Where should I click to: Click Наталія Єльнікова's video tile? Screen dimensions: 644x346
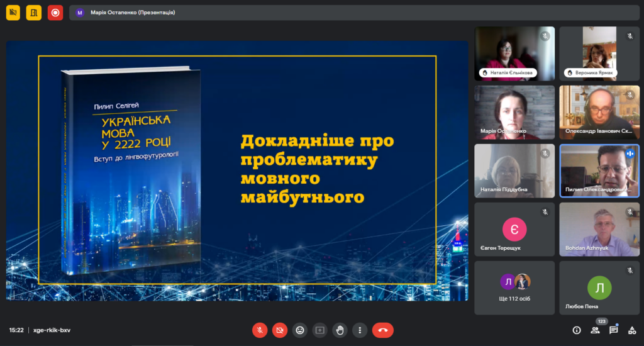click(514, 53)
